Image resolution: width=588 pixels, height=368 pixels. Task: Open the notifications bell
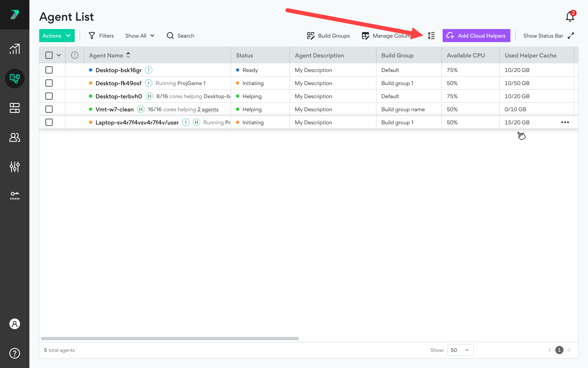tap(570, 16)
